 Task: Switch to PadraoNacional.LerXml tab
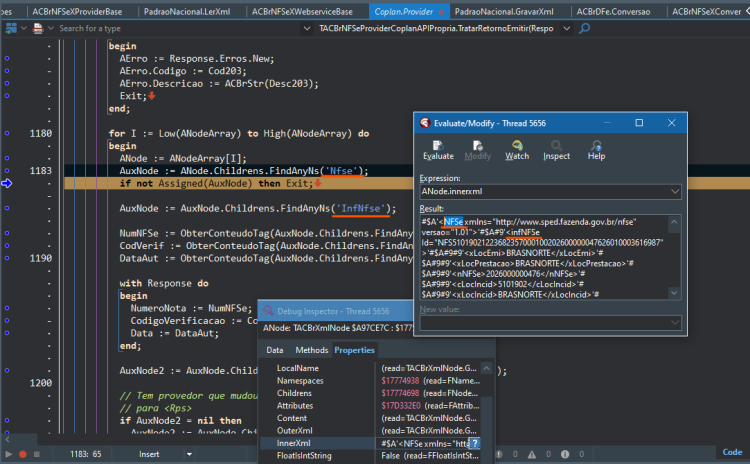click(187, 11)
